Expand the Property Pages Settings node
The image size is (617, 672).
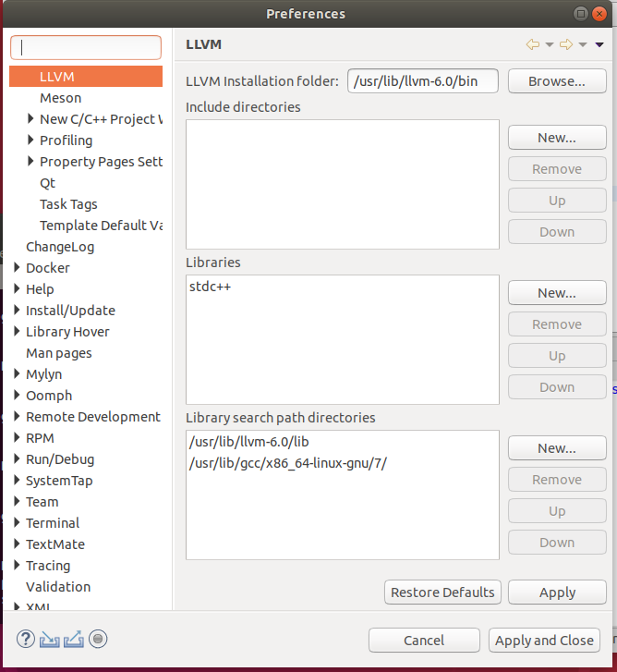[30, 161]
